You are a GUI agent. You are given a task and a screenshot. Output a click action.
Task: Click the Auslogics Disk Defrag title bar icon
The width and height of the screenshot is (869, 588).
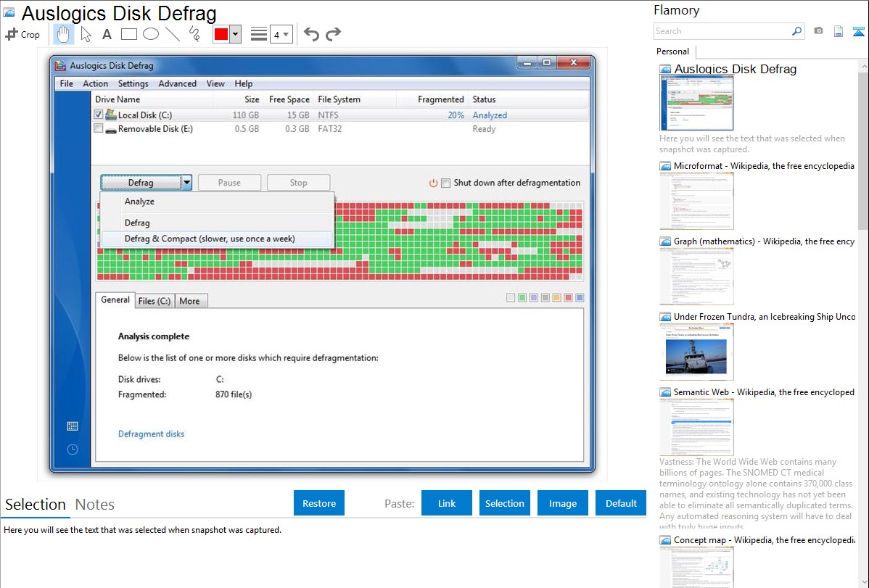pyautogui.click(x=60, y=66)
